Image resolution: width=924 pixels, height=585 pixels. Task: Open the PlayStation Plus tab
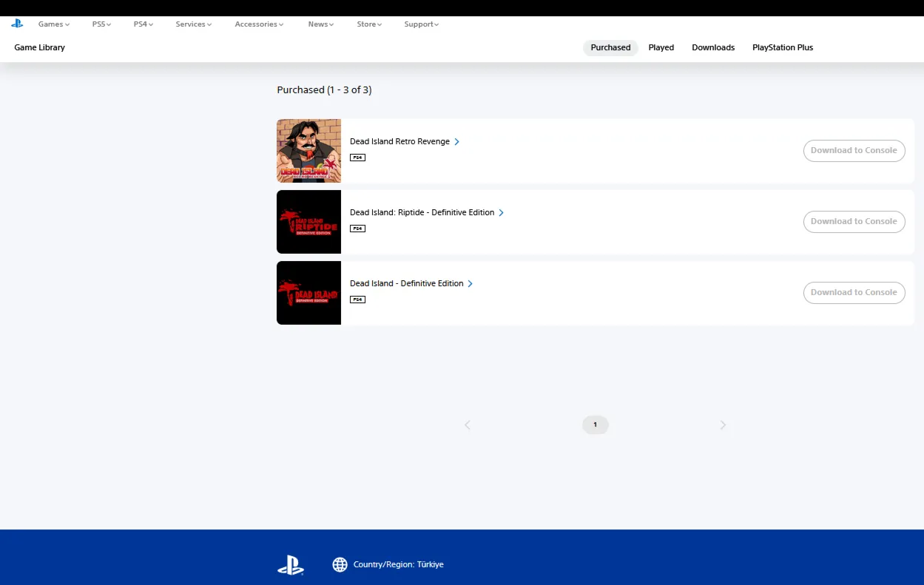782,48
